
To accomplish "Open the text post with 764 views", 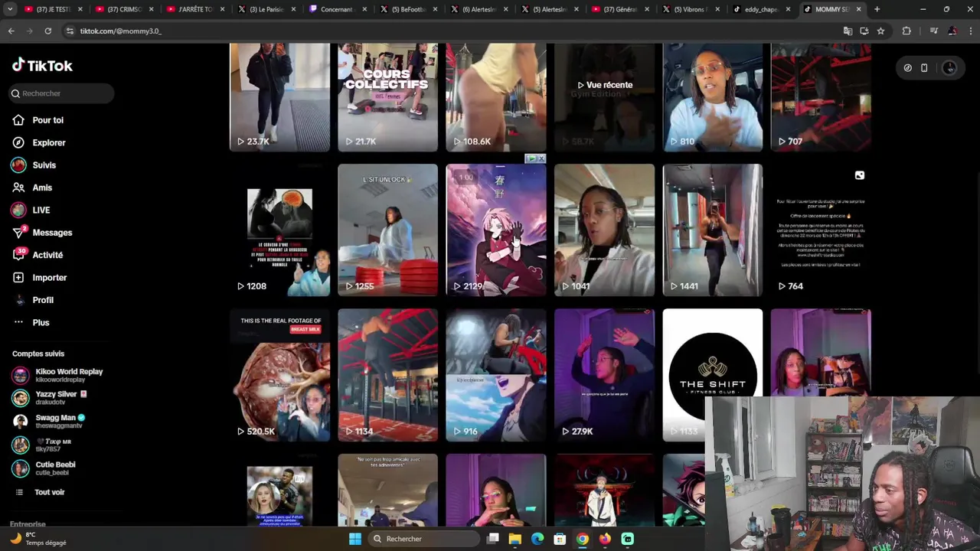I will click(821, 230).
